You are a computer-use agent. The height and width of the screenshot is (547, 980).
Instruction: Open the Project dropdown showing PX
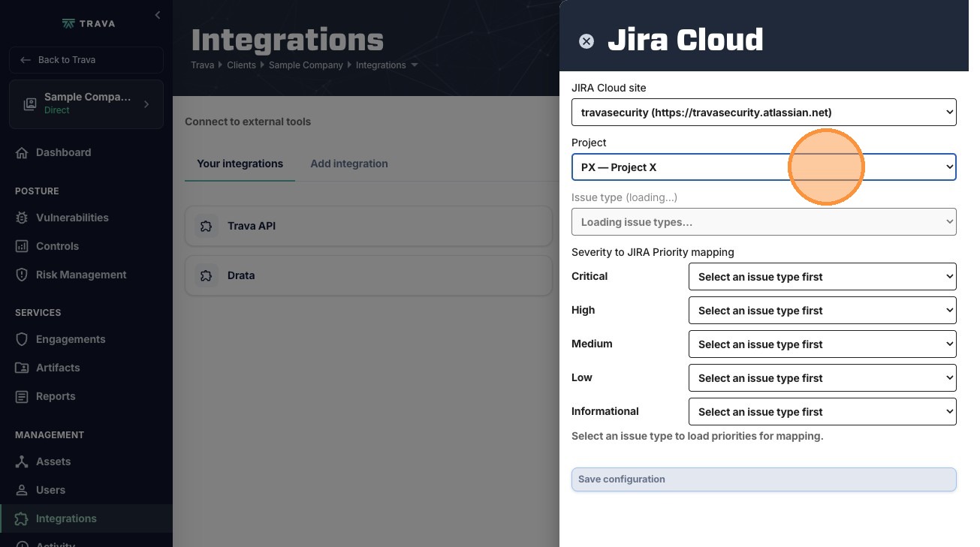click(764, 167)
